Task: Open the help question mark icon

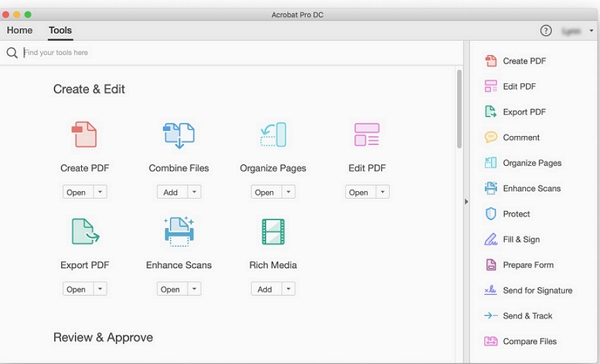Action: point(546,30)
